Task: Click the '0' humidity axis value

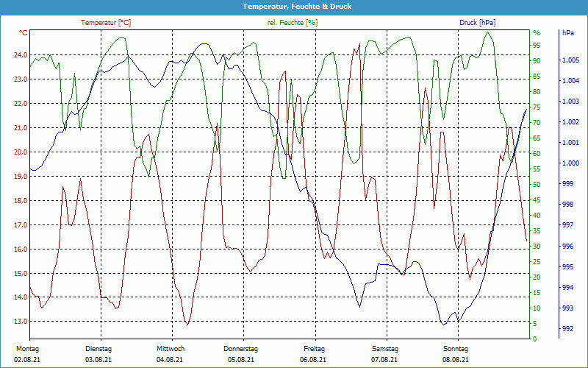Action: point(535,339)
